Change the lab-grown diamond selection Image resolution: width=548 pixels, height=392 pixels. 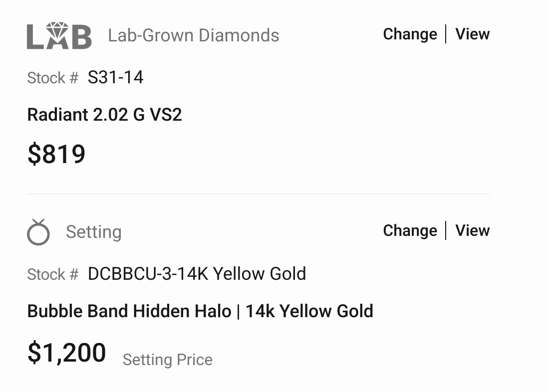[410, 34]
